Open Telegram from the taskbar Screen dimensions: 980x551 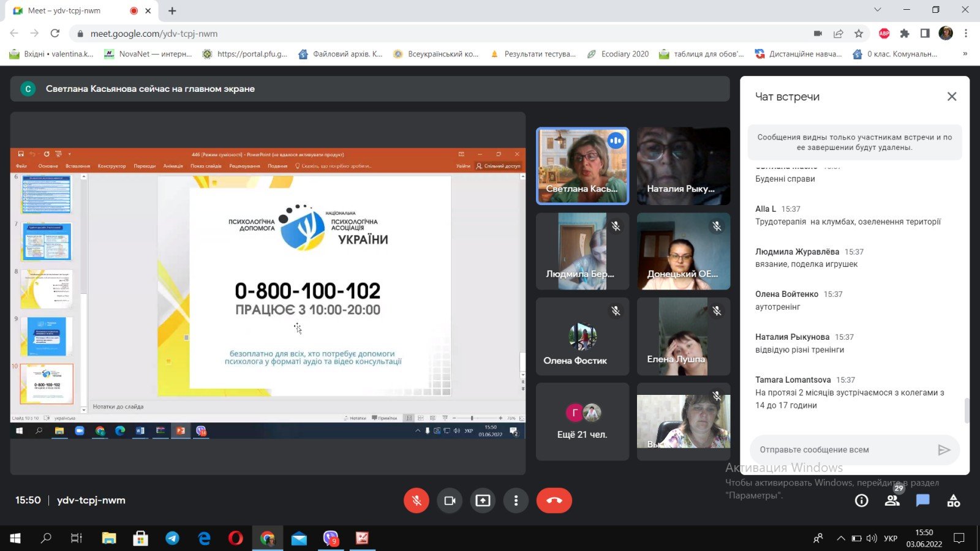(173, 538)
